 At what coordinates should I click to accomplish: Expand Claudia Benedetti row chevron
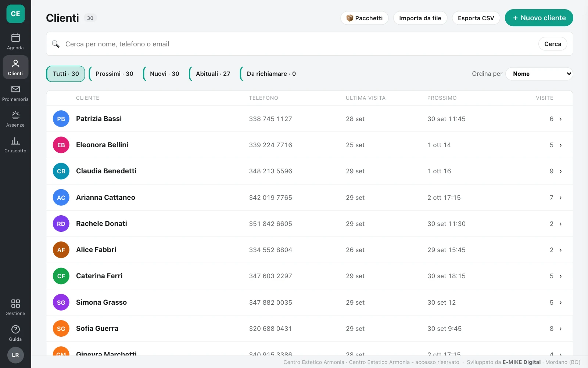tap(560, 171)
